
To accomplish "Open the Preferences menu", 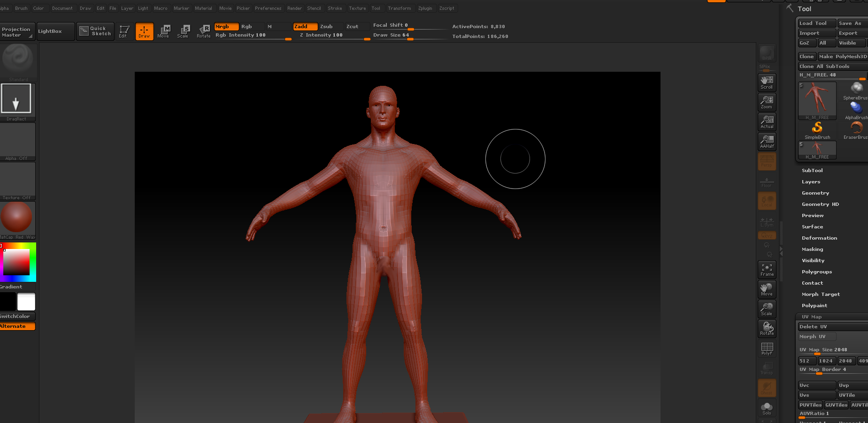I will (x=268, y=8).
